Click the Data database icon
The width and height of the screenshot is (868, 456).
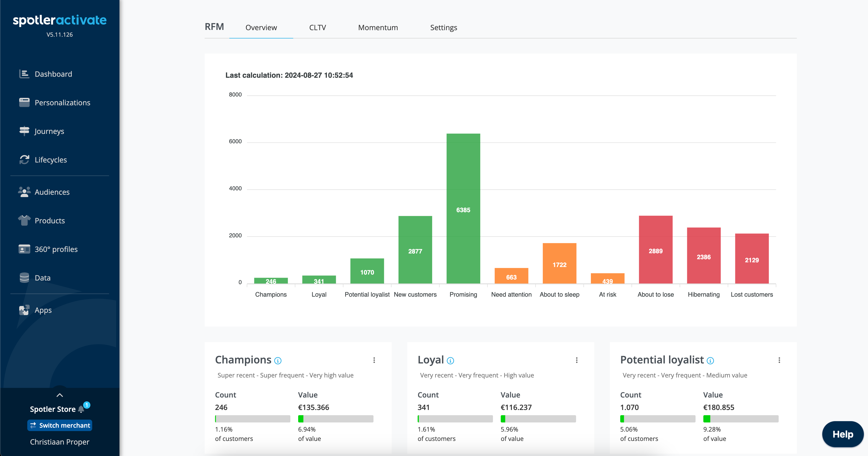point(24,278)
